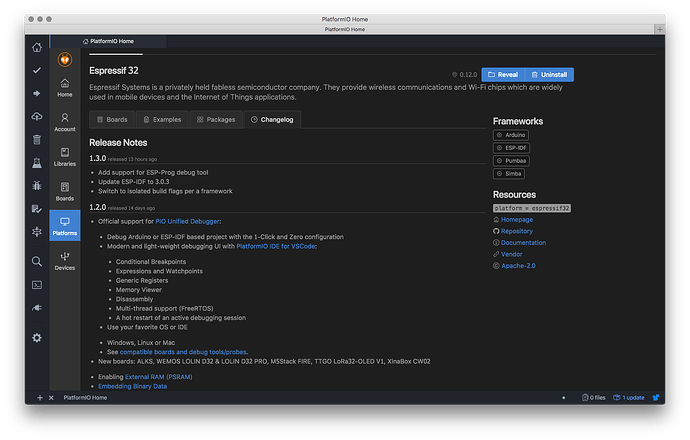
Task: Click 'Add support for ESP-Prog debug tool'
Action: click(x=153, y=172)
